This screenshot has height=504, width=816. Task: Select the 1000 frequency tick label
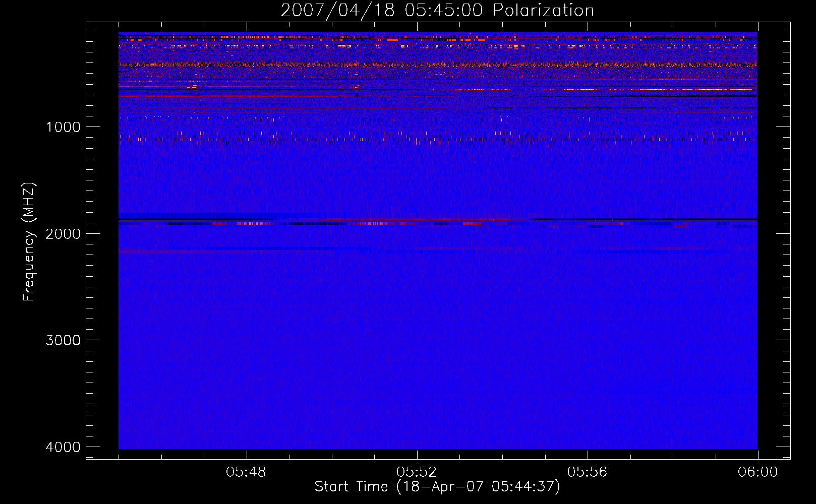tap(63, 127)
